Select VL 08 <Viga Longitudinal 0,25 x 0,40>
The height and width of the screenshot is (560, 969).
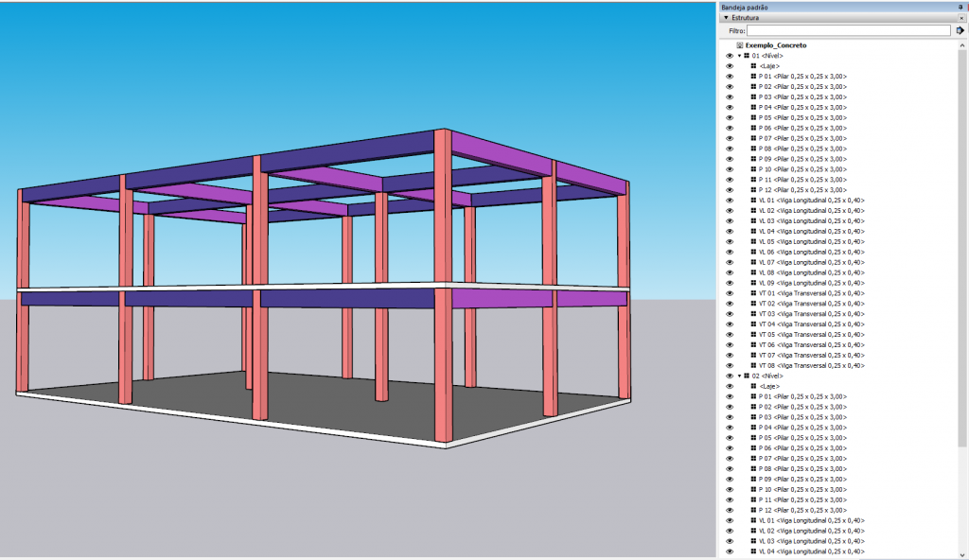tap(812, 272)
